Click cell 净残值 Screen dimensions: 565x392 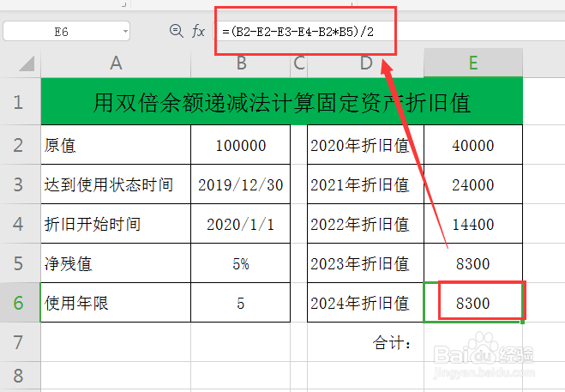click(116, 262)
